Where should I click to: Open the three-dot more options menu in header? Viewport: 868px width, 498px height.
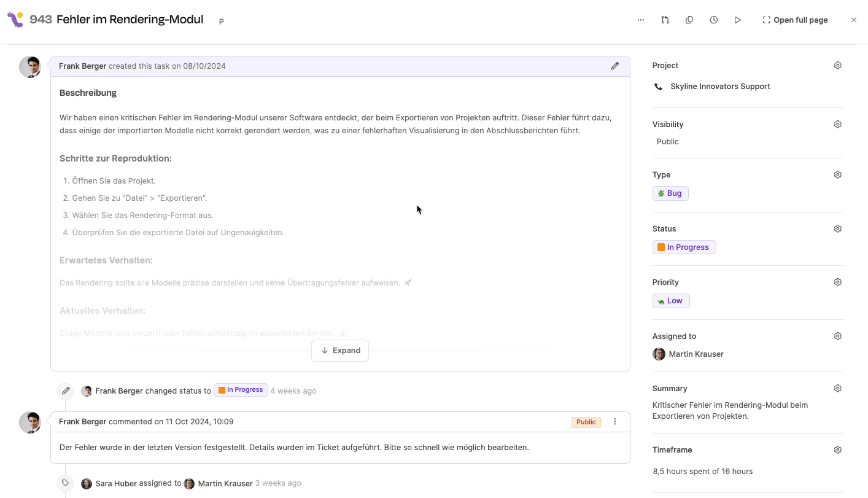point(641,20)
